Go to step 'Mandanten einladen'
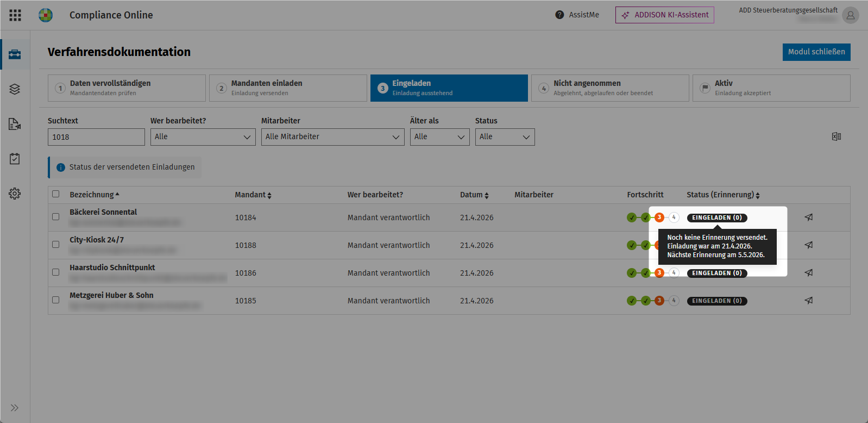This screenshot has width=868, height=423. pyautogui.click(x=288, y=88)
